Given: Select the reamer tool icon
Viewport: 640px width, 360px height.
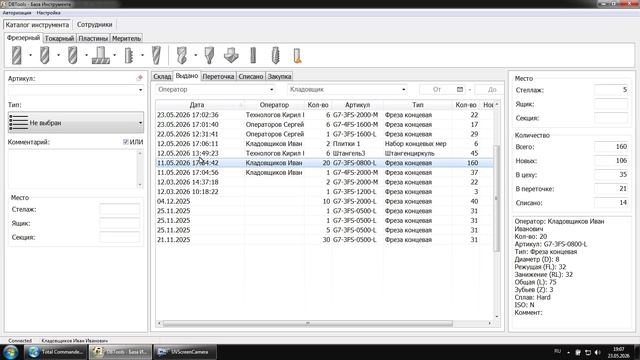Looking at the screenshot, I should 253,55.
